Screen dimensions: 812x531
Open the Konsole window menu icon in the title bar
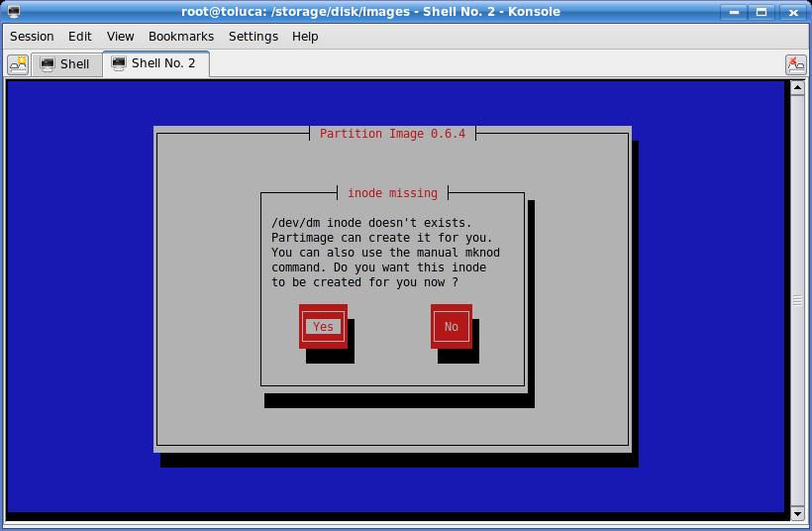pyautogui.click(x=14, y=11)
